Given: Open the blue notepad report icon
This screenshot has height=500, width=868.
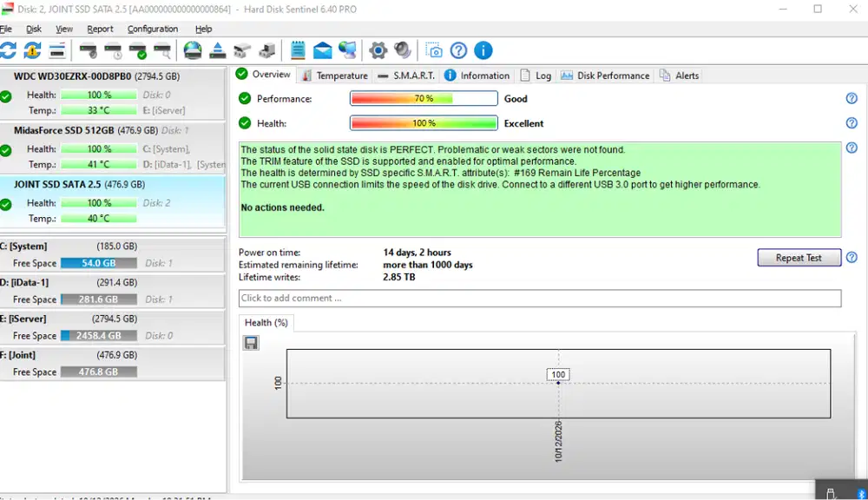Looking at the screenshot, I should pos(298,50).
